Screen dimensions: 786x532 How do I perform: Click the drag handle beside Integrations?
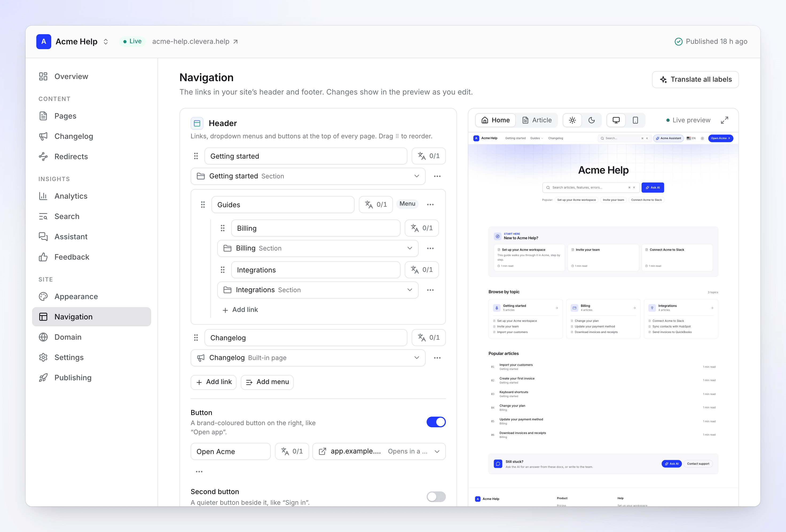pos(223,270)
